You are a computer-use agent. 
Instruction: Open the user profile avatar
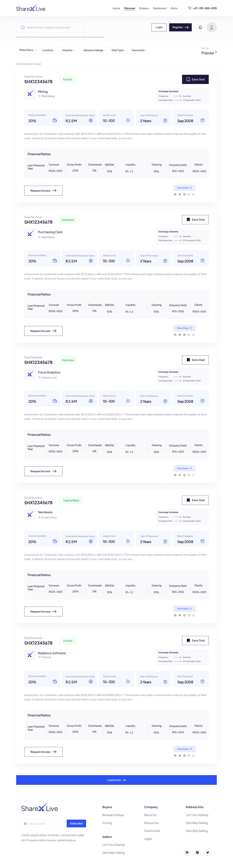(x=211, y=27)
